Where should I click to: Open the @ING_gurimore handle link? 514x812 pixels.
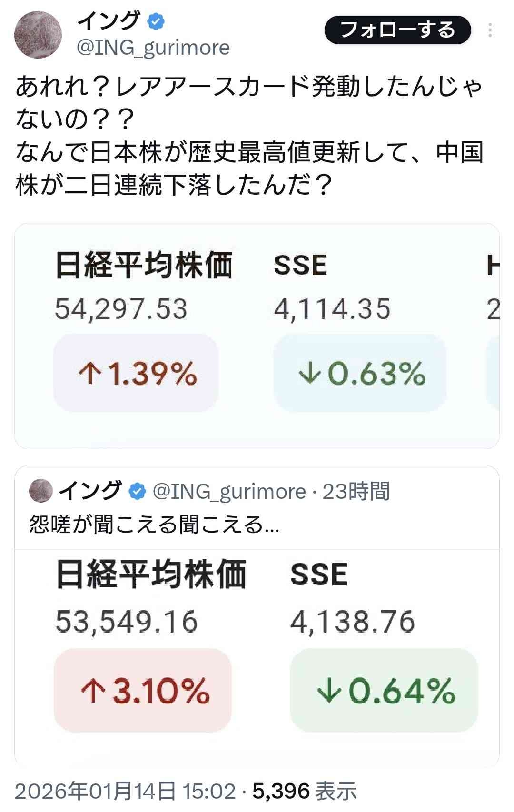coord(153,48)
